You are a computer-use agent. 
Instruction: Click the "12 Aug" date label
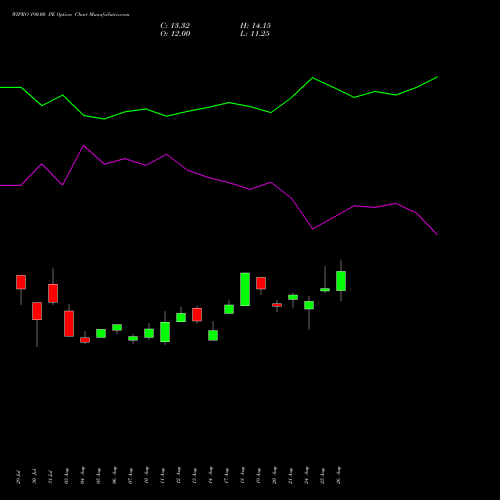click(178, 476)
